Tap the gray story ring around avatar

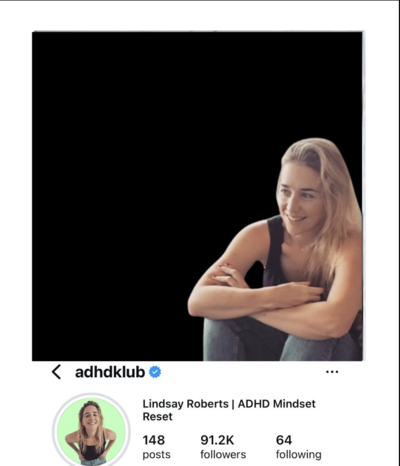pos(91,395)
